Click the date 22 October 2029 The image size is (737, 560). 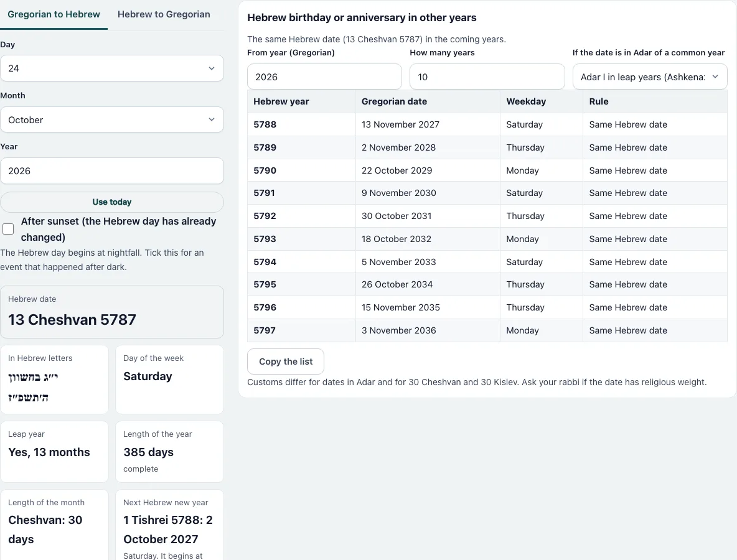coord(397,170)
